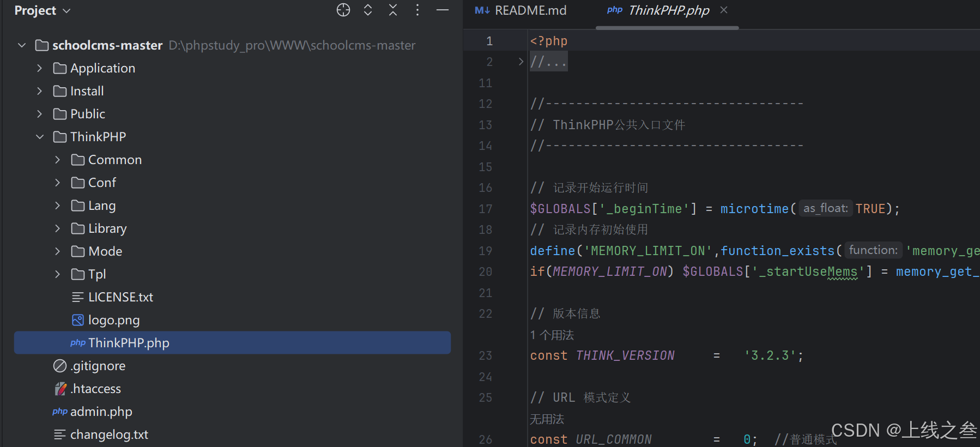The image size is (980, 447).
Task: Click the folded '//...' placeholder on line 2
Action: click(x=549, y=62)
